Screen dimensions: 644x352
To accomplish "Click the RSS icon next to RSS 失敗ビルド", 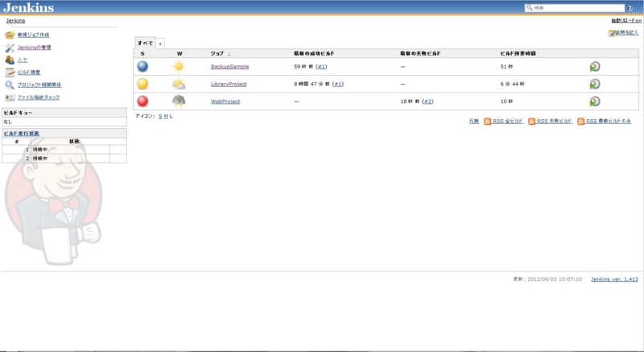I will [532, 121].
